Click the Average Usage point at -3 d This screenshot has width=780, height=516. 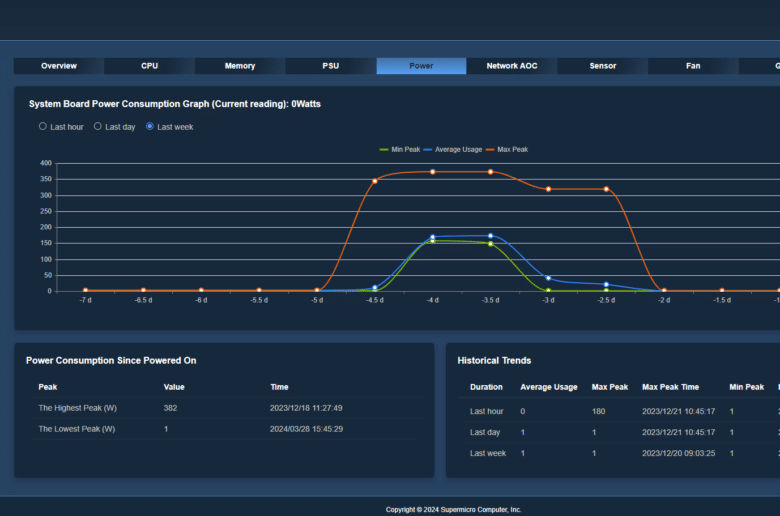point(548,278)
